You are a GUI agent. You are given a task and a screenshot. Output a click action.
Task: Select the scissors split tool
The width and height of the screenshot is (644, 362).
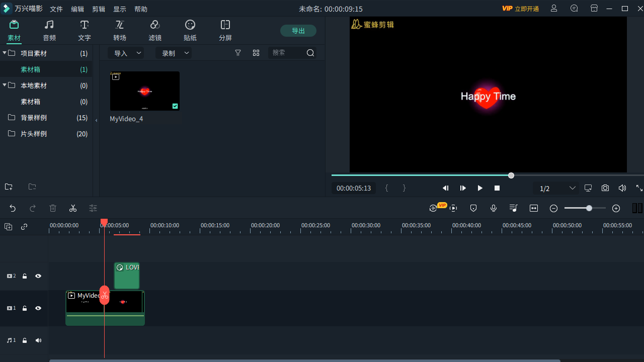click(x=73, y=208)
